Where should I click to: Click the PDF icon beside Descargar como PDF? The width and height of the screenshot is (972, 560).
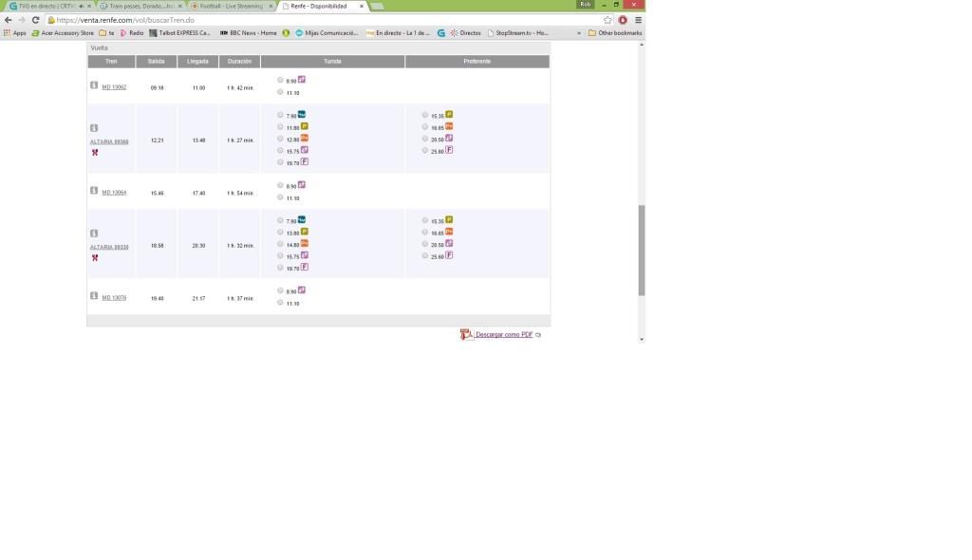click(x=466, y=334)
